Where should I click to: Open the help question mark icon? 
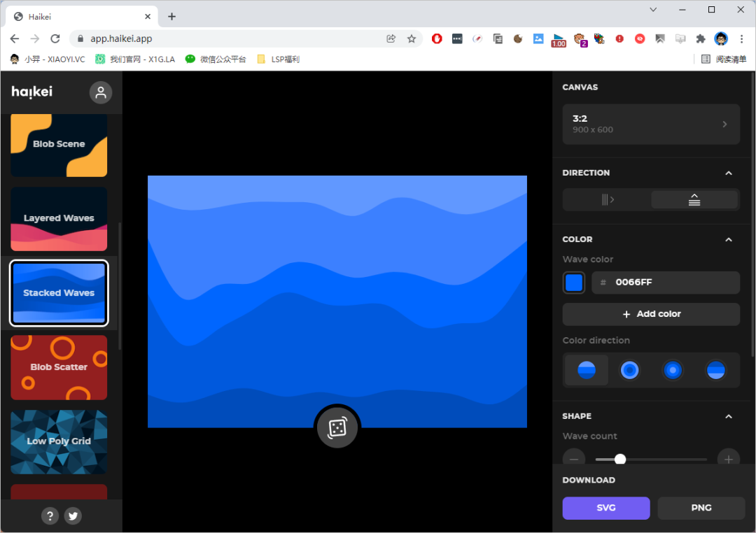50,516
